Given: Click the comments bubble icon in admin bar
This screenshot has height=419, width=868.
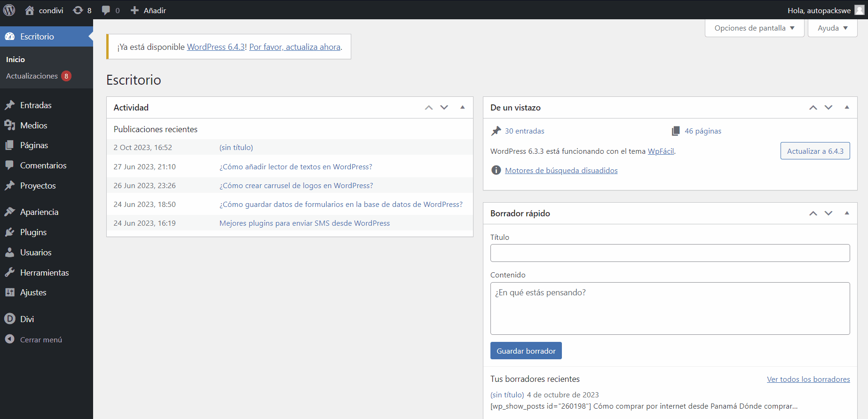Looking at the screenshot, I should point(106,10).
